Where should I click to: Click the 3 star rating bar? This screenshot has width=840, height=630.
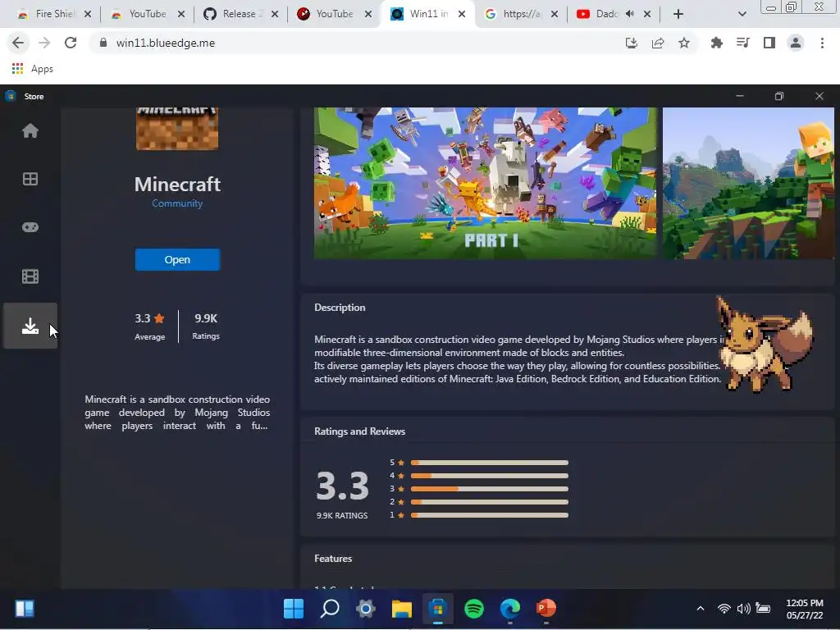pyautogui.click(x=489, y=489)
